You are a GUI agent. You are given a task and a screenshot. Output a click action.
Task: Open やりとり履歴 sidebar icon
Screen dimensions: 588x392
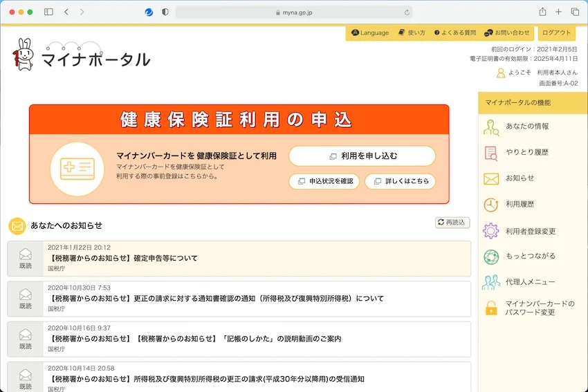(491, 153)
